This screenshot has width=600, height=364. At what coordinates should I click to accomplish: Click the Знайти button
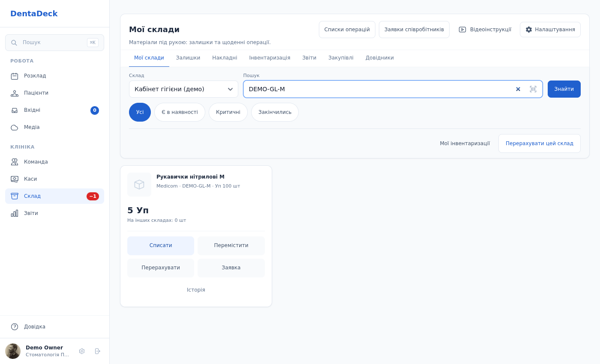click(x=564, y=89)
